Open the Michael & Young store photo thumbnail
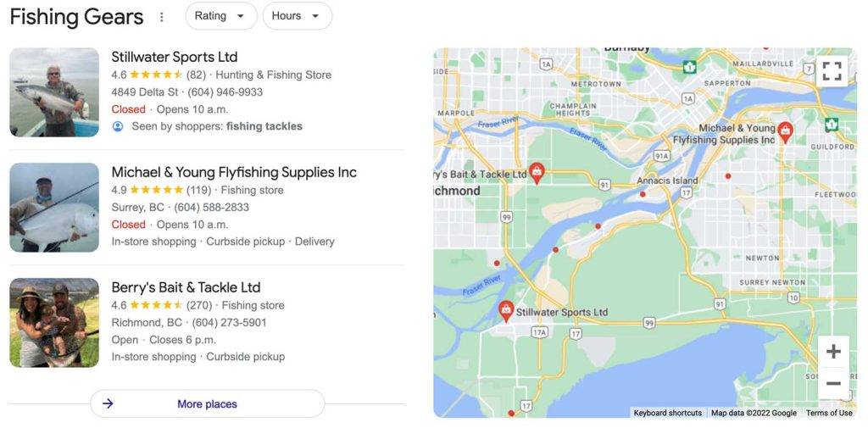The width and height of the screenshot is (868, 428). (54, 207)
